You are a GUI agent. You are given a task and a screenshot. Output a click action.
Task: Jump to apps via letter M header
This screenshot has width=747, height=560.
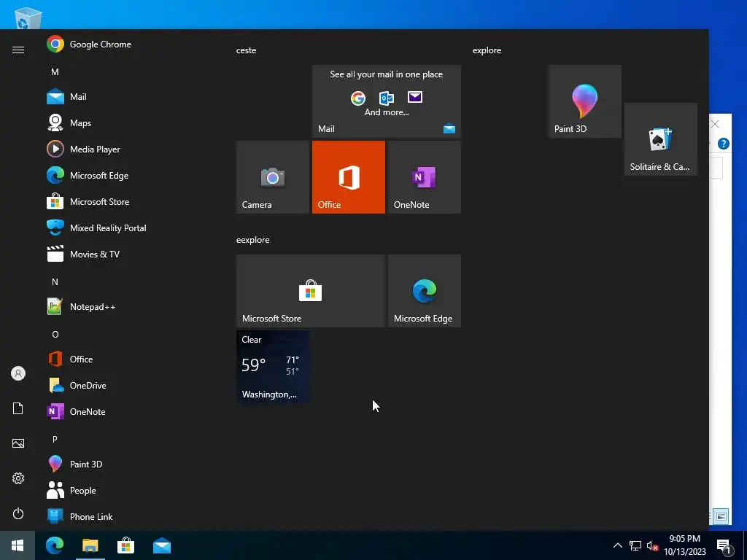point(55,72)
